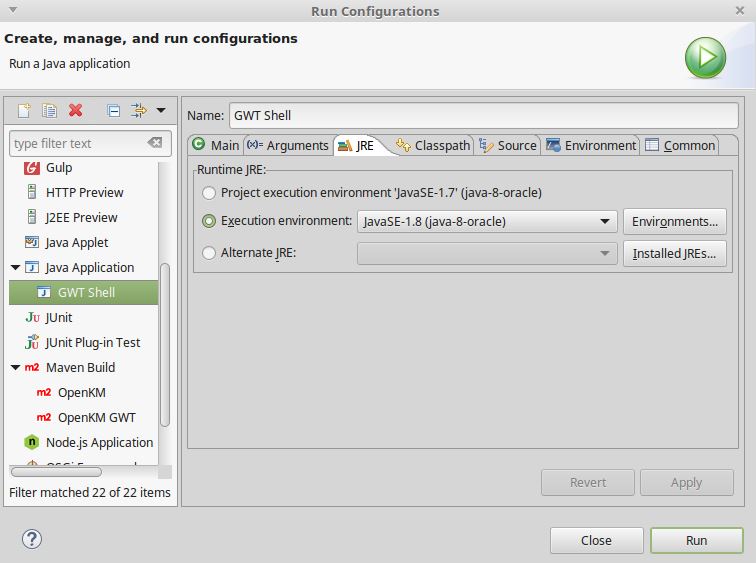Select the Execution environment radio option

coord(209,221)
